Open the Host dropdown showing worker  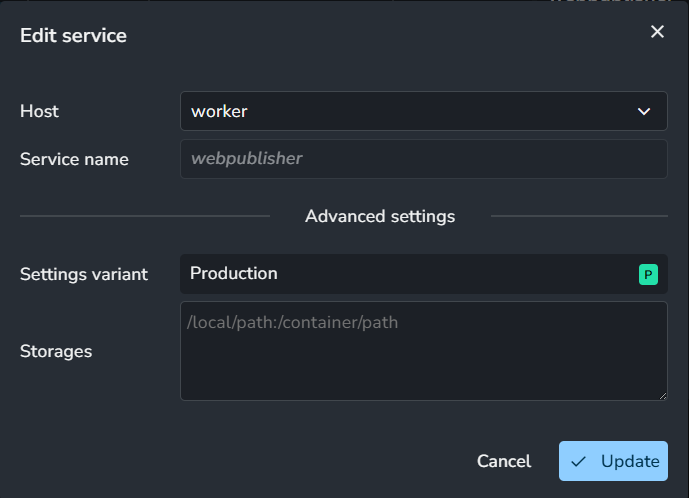tap(423, 111)
